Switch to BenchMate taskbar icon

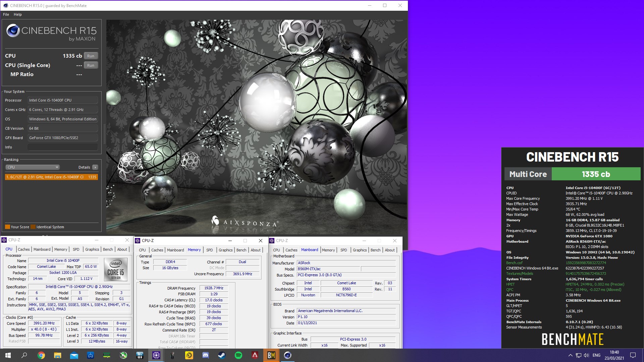click(x=271, y=355)
